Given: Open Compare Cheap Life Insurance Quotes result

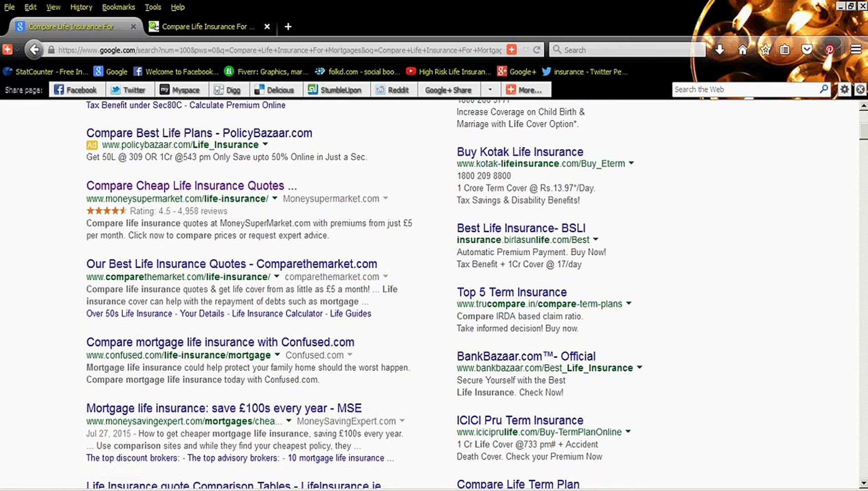Looking at the screenshot, I should coord(192,185).
